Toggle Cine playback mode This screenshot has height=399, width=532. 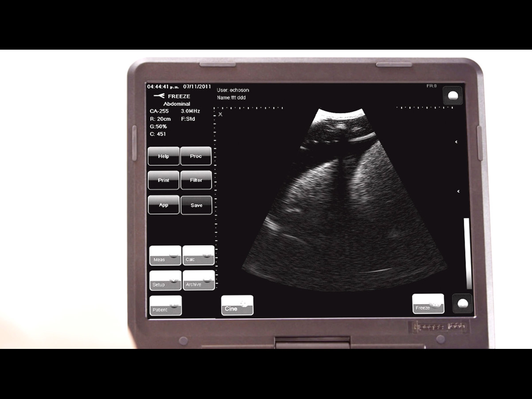point(237,305)
